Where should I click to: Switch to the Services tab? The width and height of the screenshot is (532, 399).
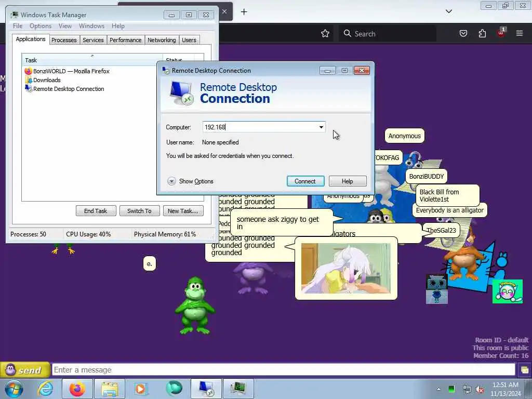tap(93, 40)
